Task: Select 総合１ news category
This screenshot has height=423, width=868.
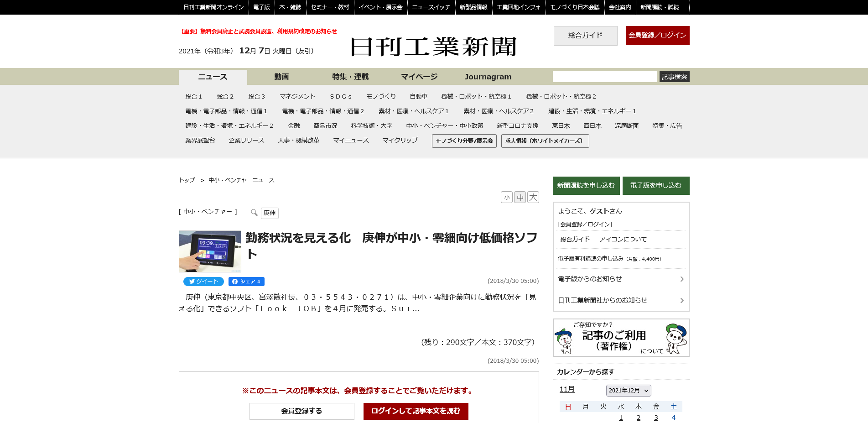Action: tap(193, 97)
